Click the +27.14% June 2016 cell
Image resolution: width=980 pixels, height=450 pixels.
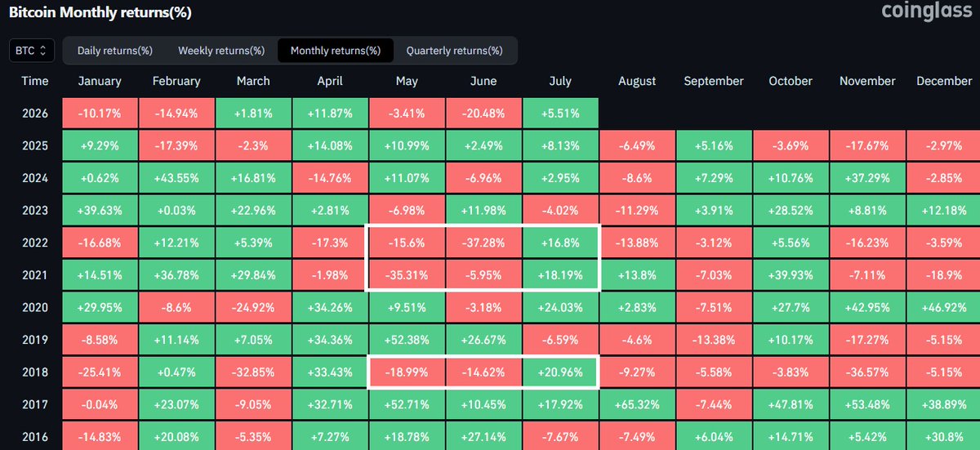click(x=483, y=437)
